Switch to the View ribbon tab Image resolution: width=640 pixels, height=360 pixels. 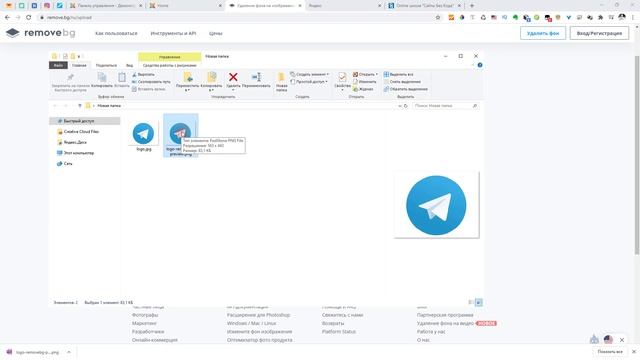click(x=129, y=65)
